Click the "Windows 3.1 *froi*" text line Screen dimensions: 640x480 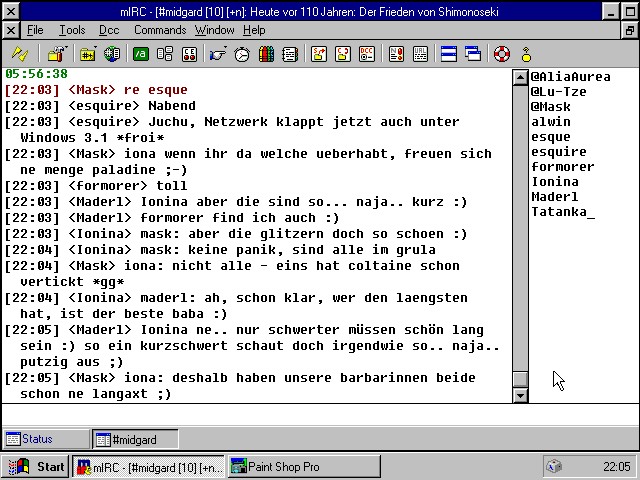point(92,138)
